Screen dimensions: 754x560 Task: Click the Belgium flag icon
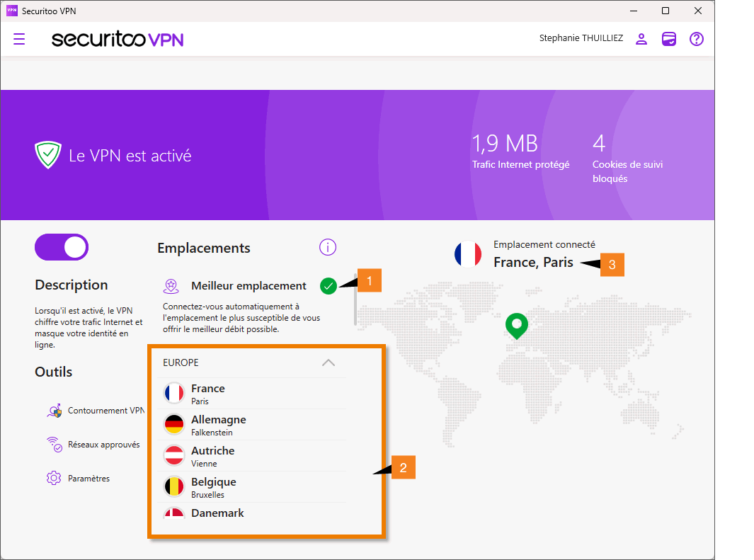(174, 487)
